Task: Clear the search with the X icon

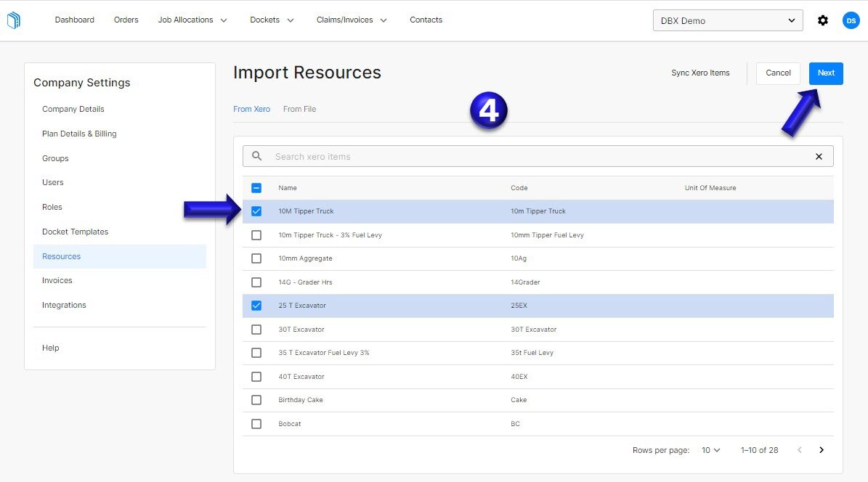Action: (819, 155)
